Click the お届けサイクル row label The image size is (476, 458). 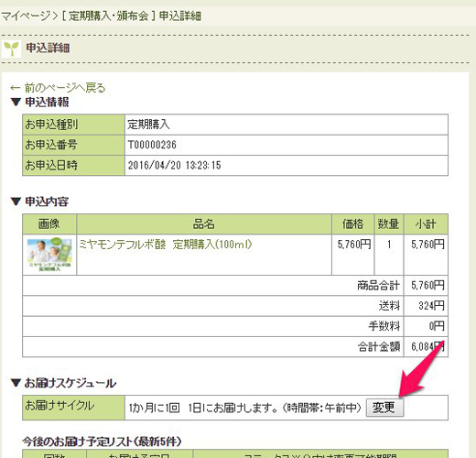(73, 408)
